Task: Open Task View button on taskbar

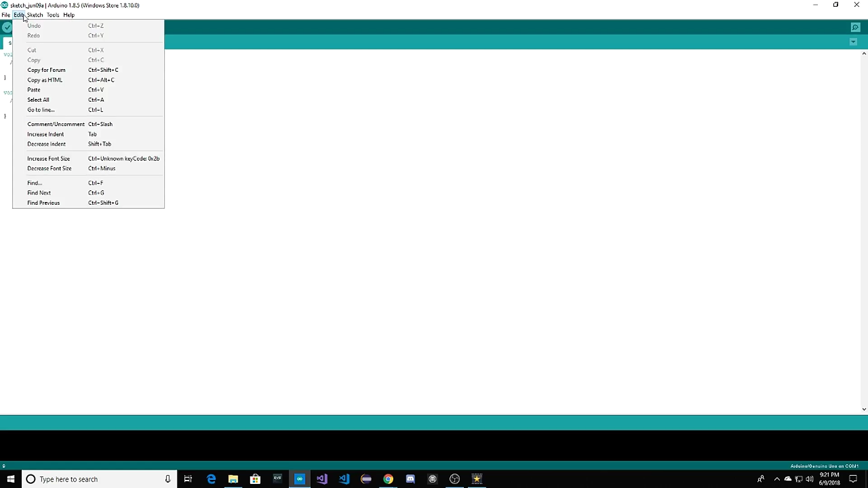Action: click(x=188, y=479)
